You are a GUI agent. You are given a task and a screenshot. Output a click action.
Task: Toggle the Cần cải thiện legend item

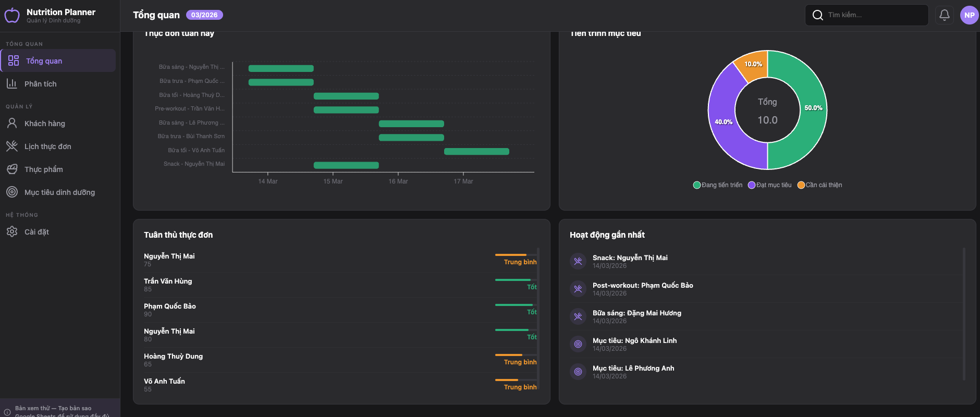click(819, 185)
